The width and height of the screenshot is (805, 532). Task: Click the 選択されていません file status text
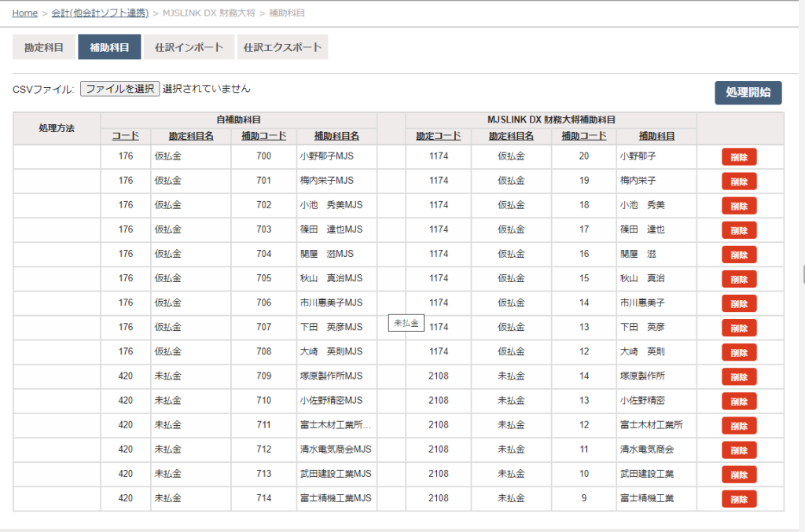pos(207,89)
